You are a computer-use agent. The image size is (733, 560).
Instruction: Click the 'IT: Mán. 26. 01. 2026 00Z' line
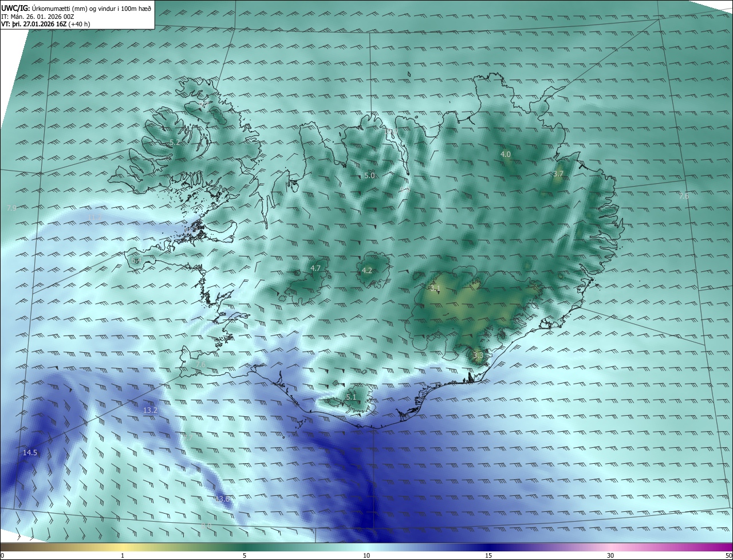pyautogui.click(x=38, y=17)
